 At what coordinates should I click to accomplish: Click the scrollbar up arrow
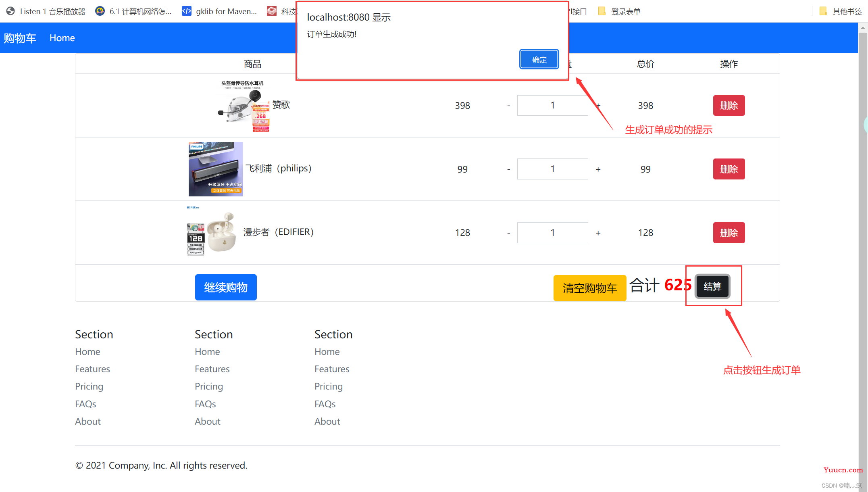point(863,28)
